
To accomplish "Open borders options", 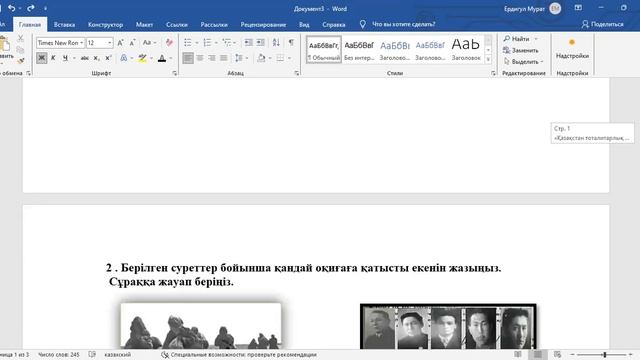I will [x=280, y=58].
